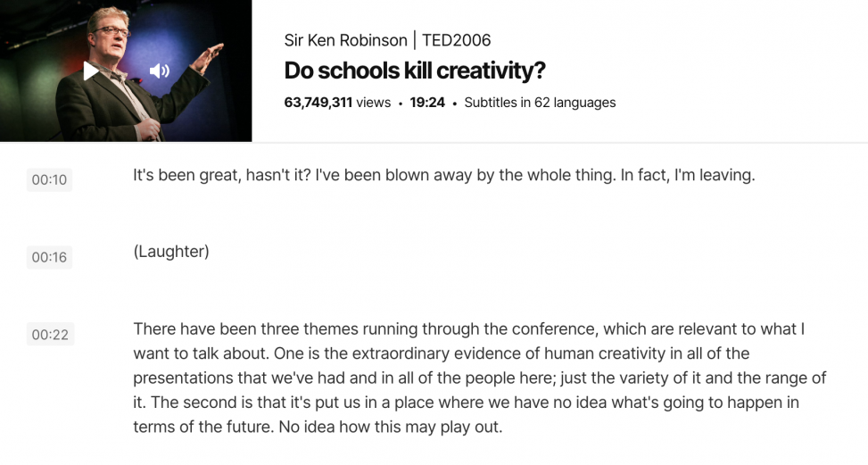Click the 63,749,311 views count

[x=337, y=103]
